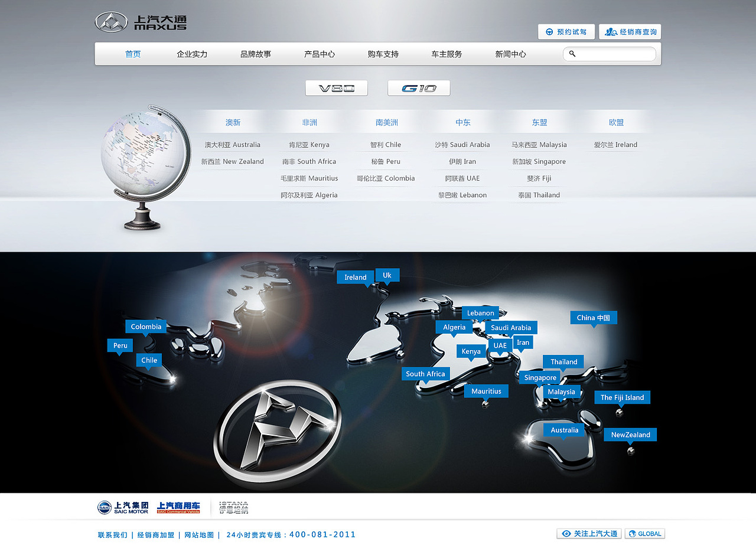756x558 pixels.
Task: Open the 哥伦比亚 Colombia list link
Action: tap(386, 178)
